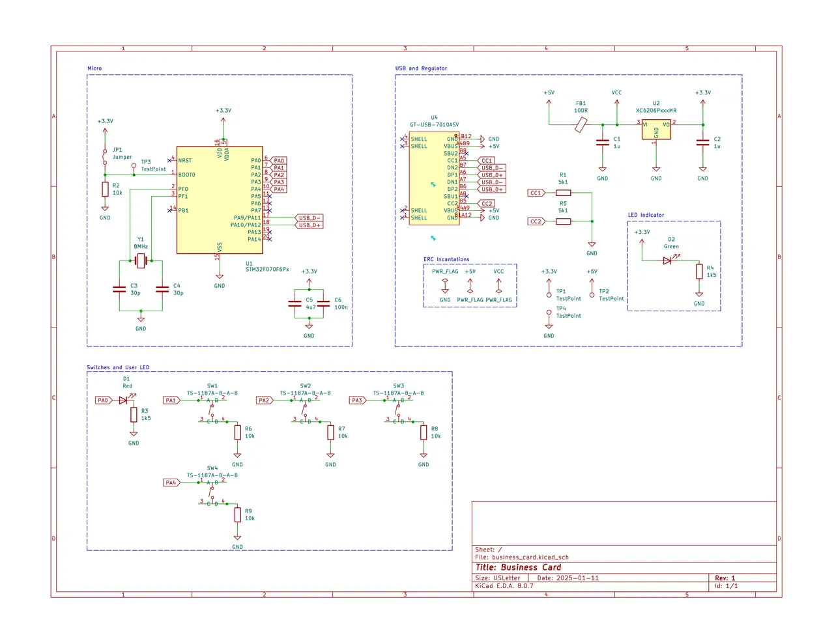Select capacitor C6 100n

point(323,303)
